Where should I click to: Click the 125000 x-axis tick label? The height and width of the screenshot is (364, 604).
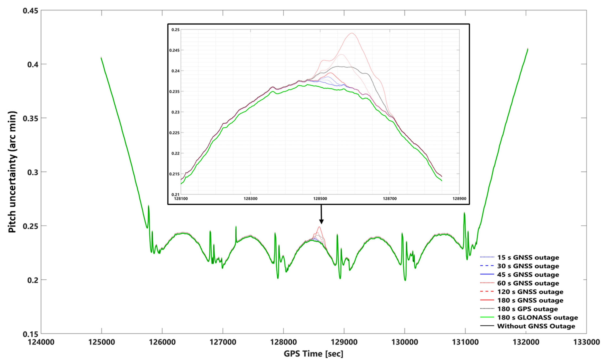tap(101, 342)
